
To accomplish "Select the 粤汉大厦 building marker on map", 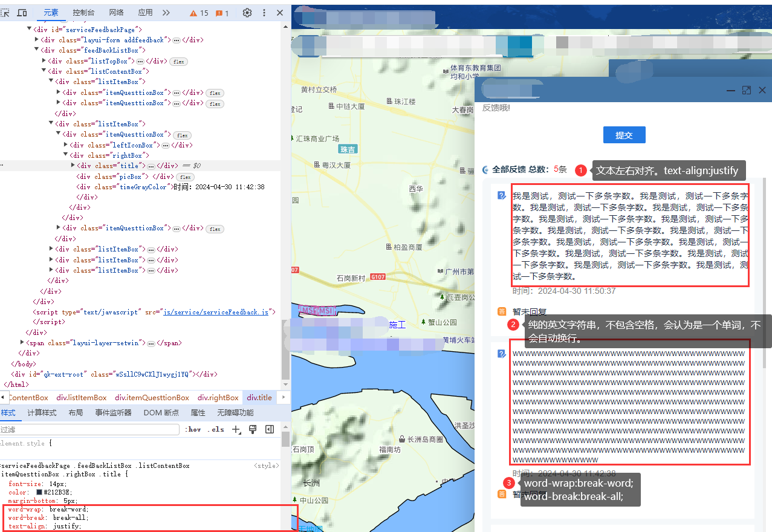I will pos(332,164).
